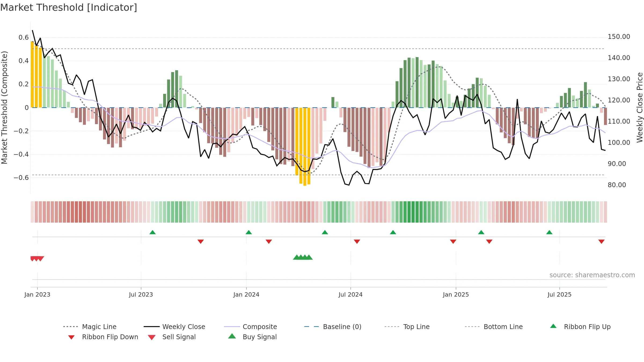
Task: Click the ribbon flip up marker before Jul 2025
Action: pos(549,232)
